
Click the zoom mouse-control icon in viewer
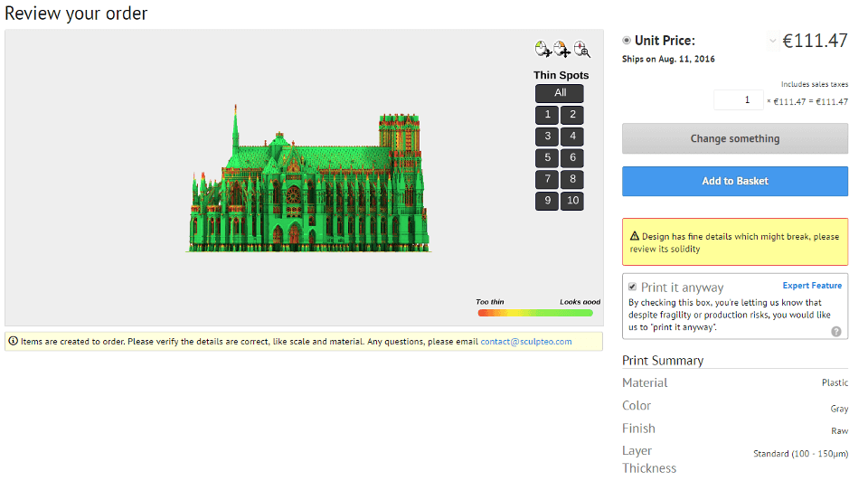coord(581,49)
